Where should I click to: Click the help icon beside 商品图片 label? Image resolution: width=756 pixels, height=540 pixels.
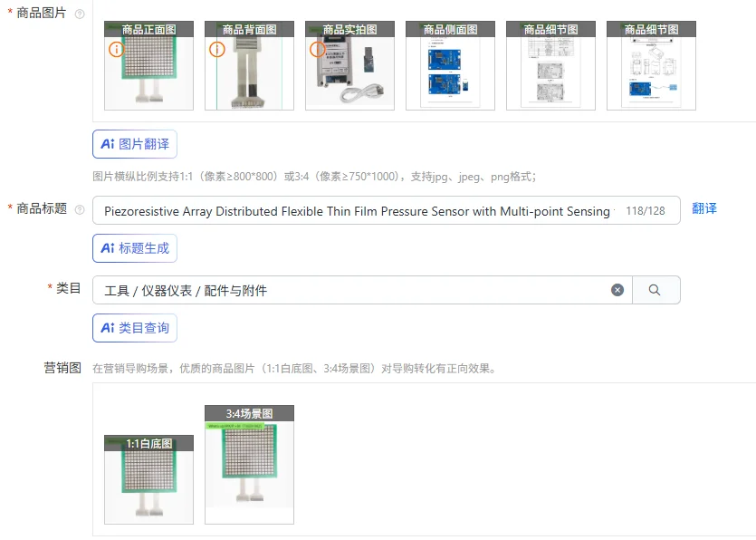(x=80, y=14)
